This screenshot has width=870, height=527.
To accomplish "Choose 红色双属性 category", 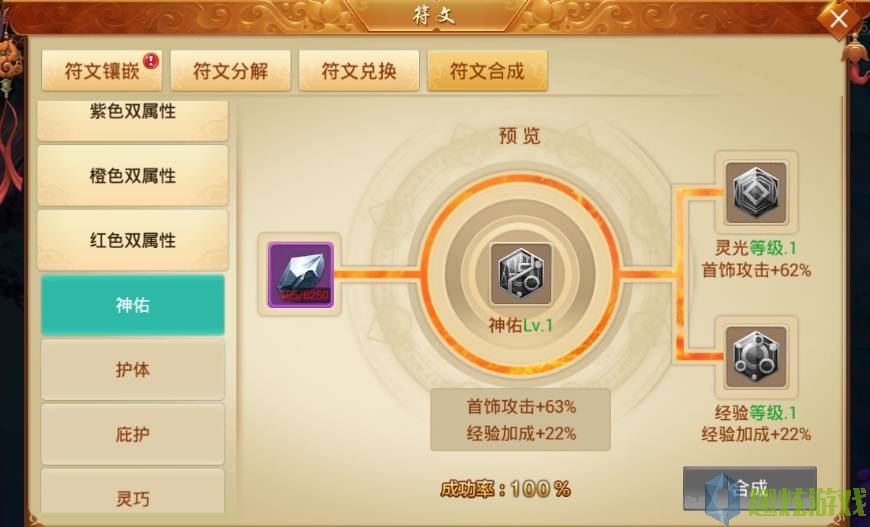I will coord(133,240).
